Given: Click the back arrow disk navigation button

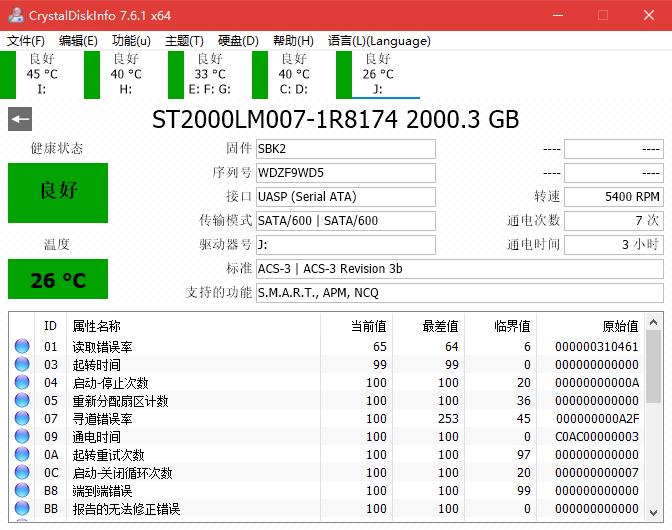Looking at the screenshot, I should [x=20, y=119].
